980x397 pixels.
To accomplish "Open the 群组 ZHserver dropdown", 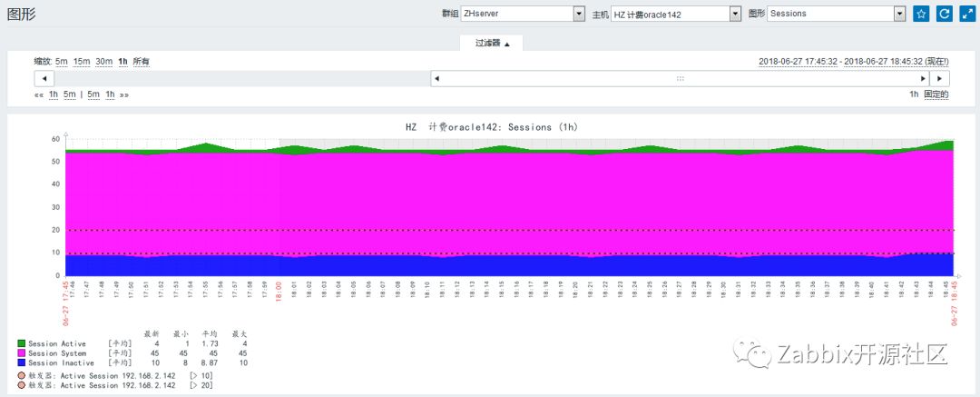I will 523,14.
